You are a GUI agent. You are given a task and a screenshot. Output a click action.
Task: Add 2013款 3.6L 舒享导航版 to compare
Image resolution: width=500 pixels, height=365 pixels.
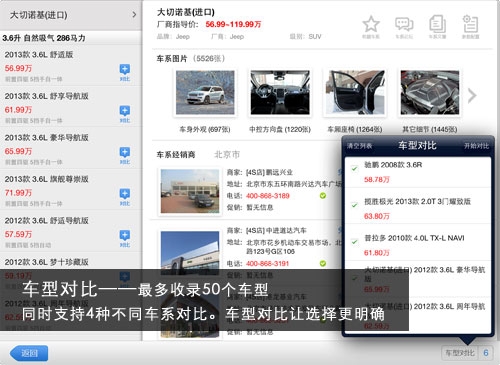coord(125,114)
